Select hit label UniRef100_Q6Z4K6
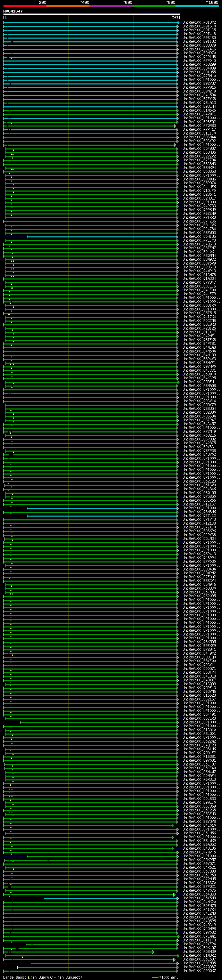Screen dimensions: 222x980 pos(199,49)
